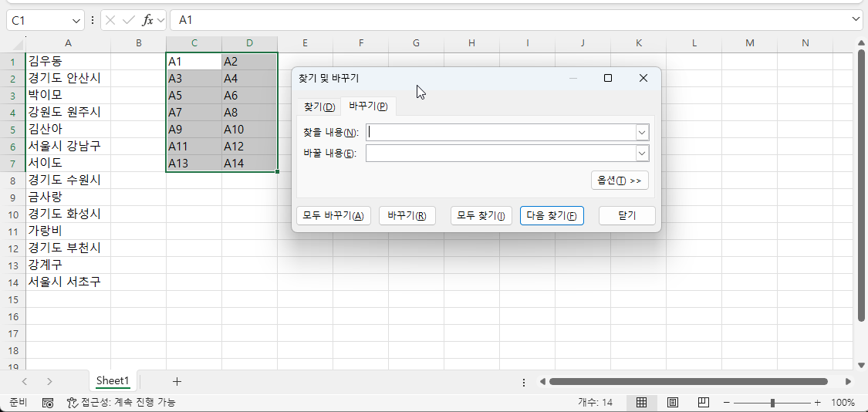Viewport: 868px width, 412px height.
Task: Click the previous sheet navigation arrow
Action: click(x=25, y=381)
